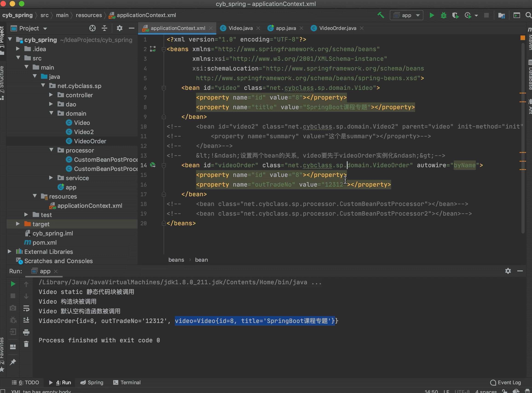Expand the dao package
532x393 pixels.
(x=51, y=104)
